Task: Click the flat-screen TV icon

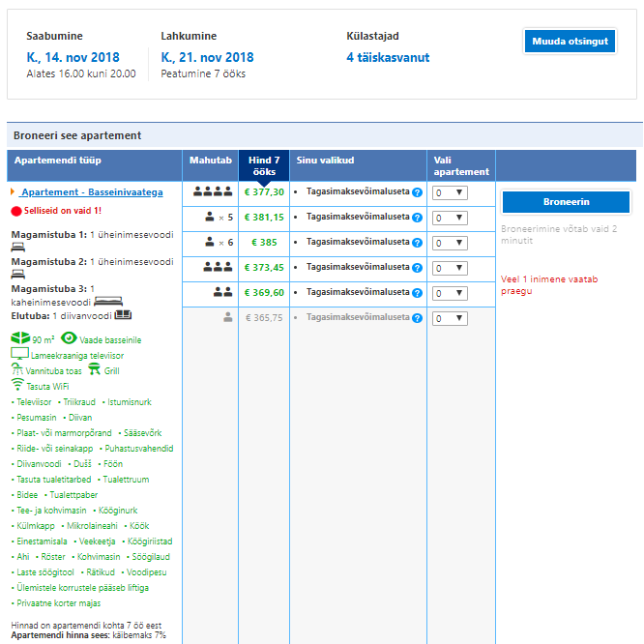Action: pos(18,354)
